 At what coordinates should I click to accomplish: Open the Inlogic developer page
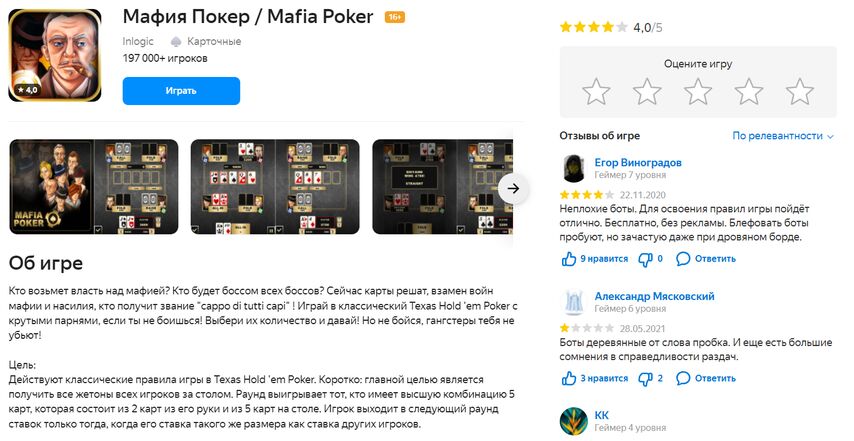[x=138, y=41]
